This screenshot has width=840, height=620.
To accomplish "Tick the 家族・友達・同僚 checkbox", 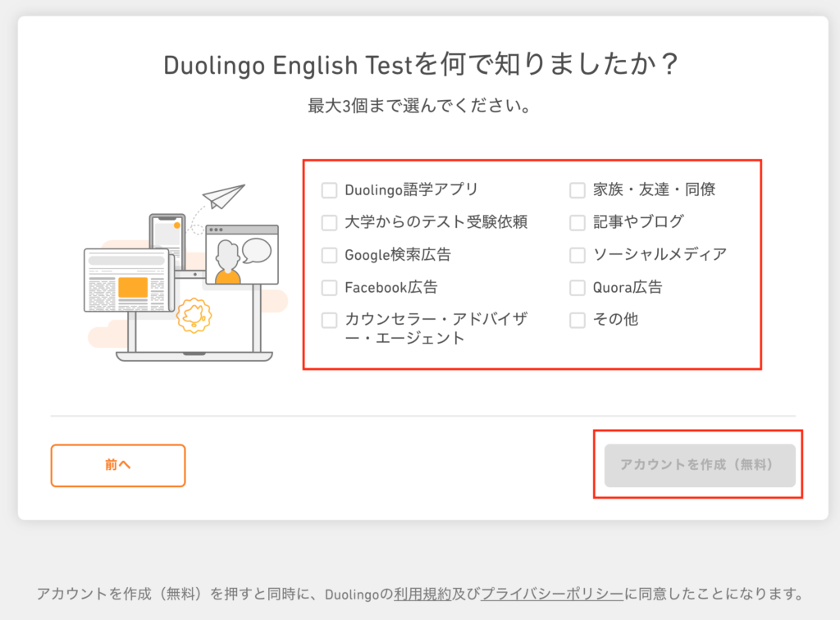I will coord(577,190).
